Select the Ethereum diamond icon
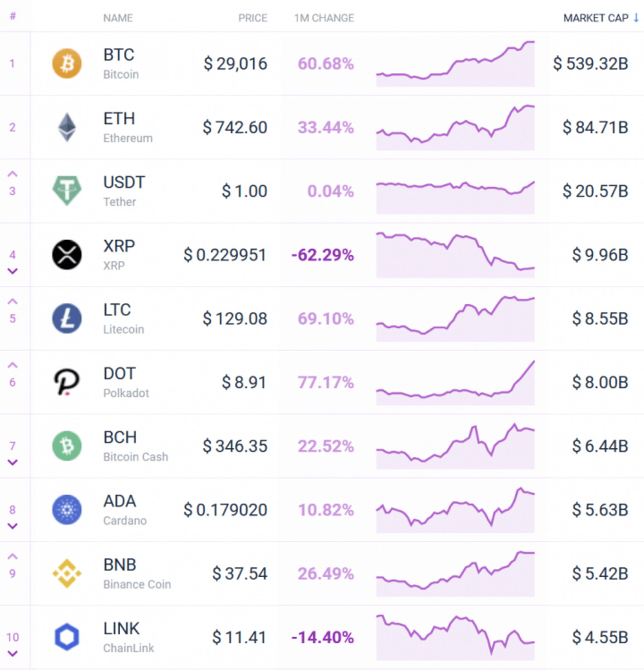Image resolution: width=644 pixels, height=670 pixels. pos(66,127)
